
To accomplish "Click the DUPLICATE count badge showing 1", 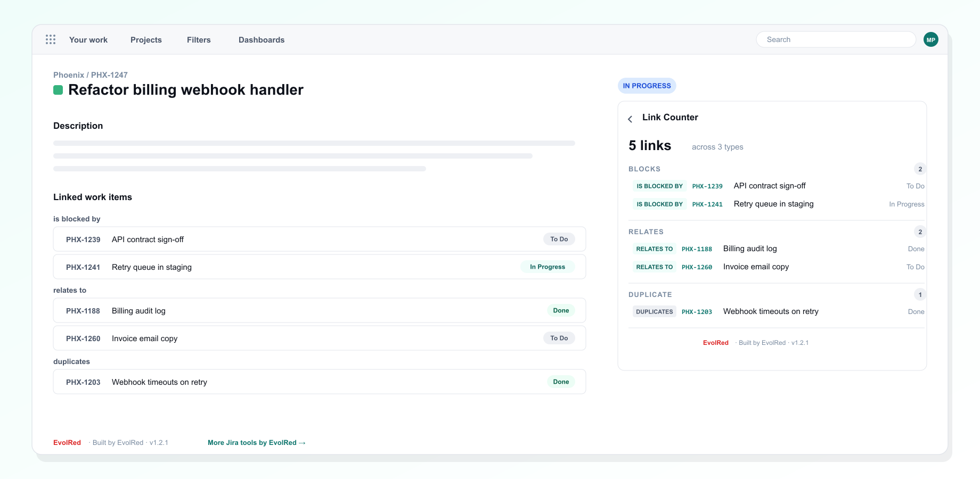I will 920,295.
